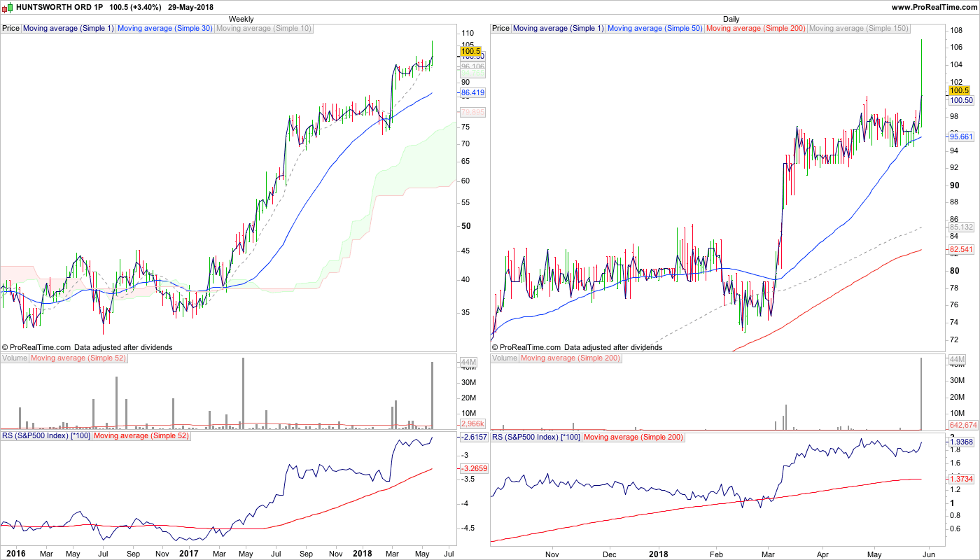980x560 pixels.
Task: Click the 85.132 moving average value tag
Action: coord(961,227)
